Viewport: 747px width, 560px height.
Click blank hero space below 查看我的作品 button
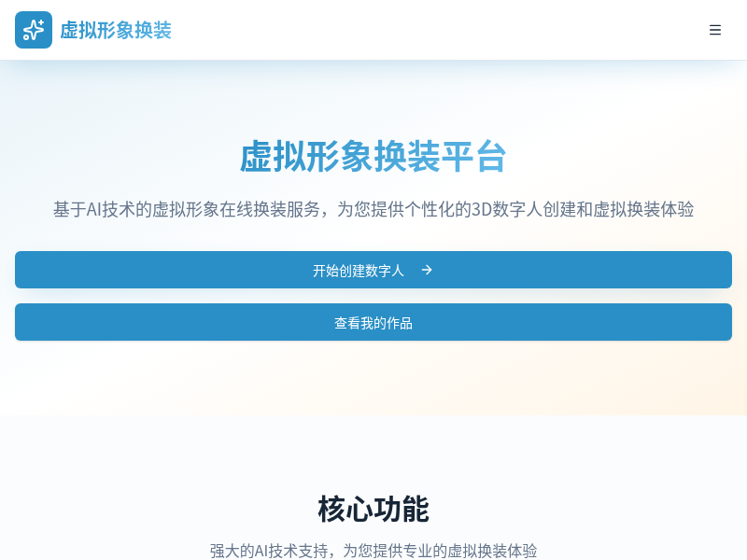373,378
